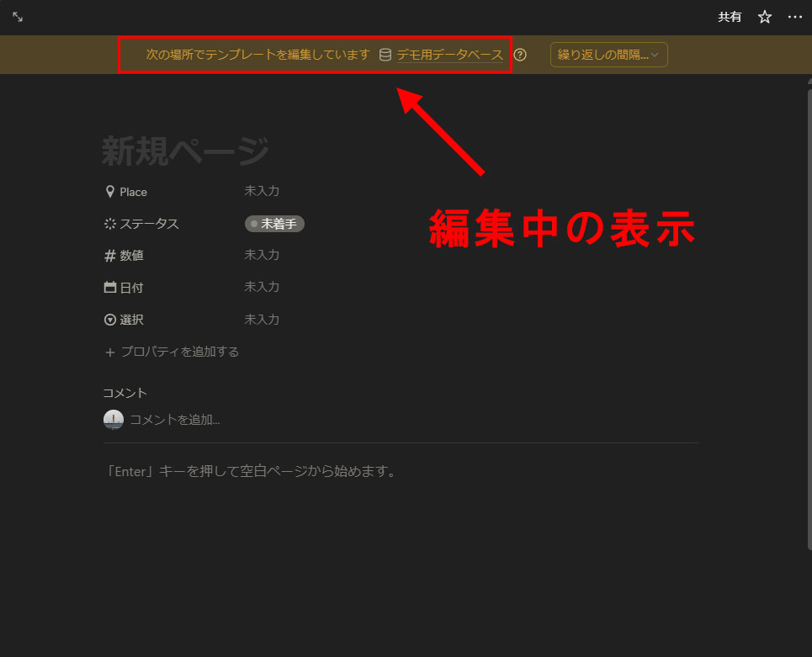The image size is (812, 657).
Task: Click the コメントを追加 comment field
Action: tap(175, 420)
